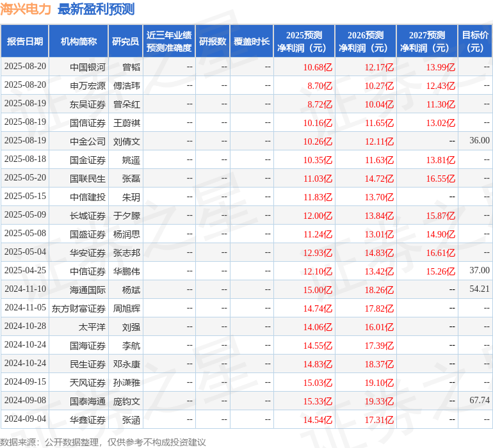Click the 海兴电力 title text
The height and width of the screenshot is (448, 493).
pyautogui.click(x=26, y=9)
